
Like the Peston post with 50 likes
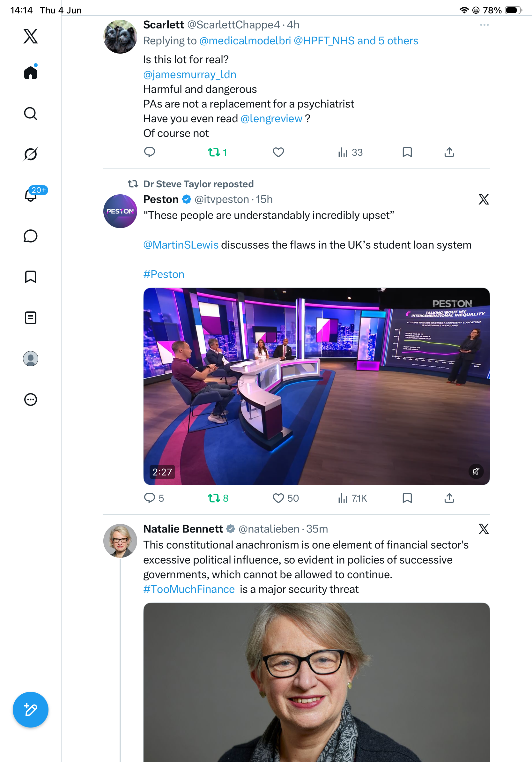[x=285, y=498]
